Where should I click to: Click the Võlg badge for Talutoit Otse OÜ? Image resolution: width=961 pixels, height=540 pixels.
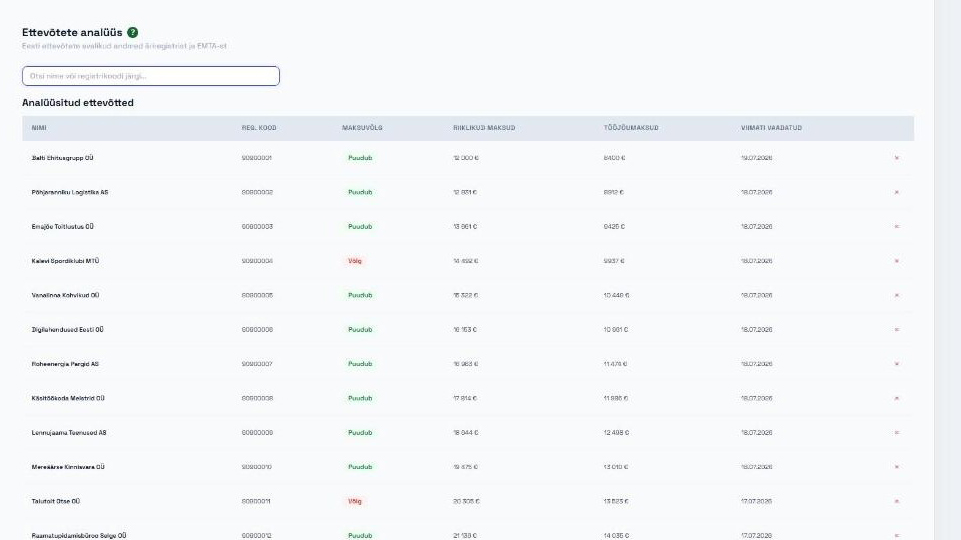pos(355,501)
